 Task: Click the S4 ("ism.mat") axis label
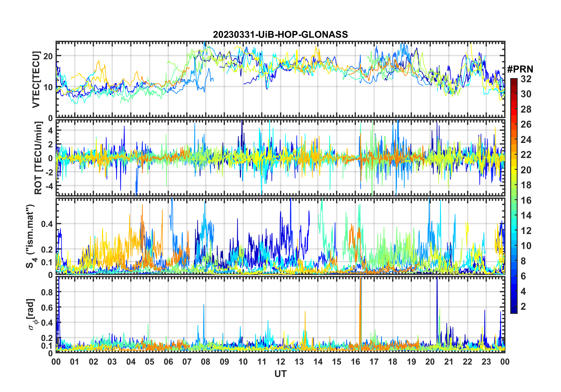tap(31, 236)
